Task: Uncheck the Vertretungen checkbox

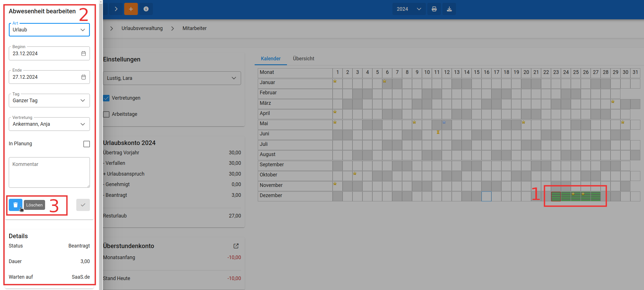Action: 106,98
